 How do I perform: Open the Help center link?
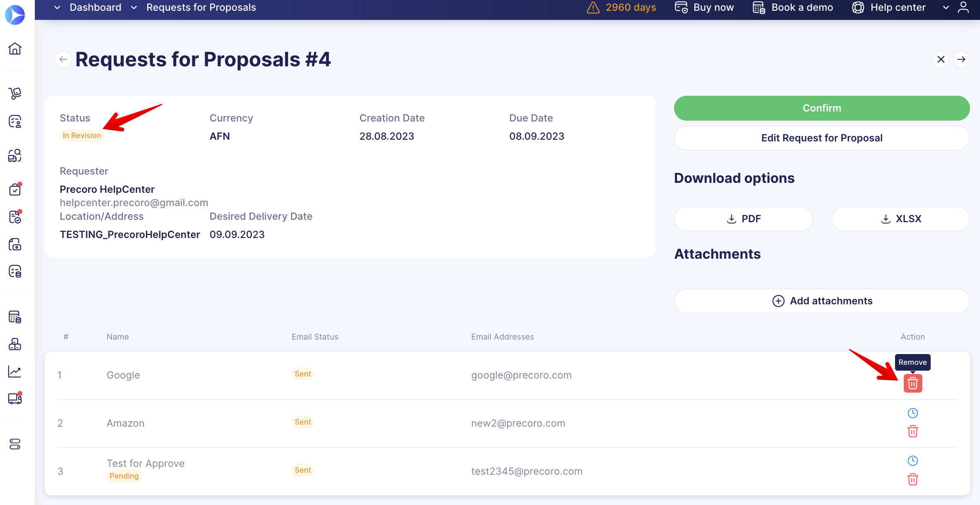pyautogui.click(x=889, y=7)
